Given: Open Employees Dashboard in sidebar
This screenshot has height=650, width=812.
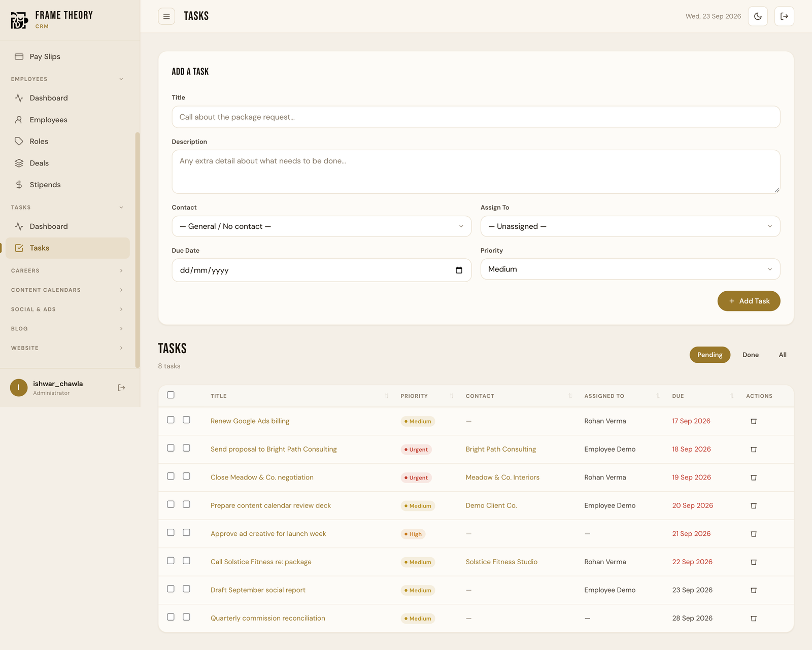Looking at the screenshot, I should click(67, 98).
